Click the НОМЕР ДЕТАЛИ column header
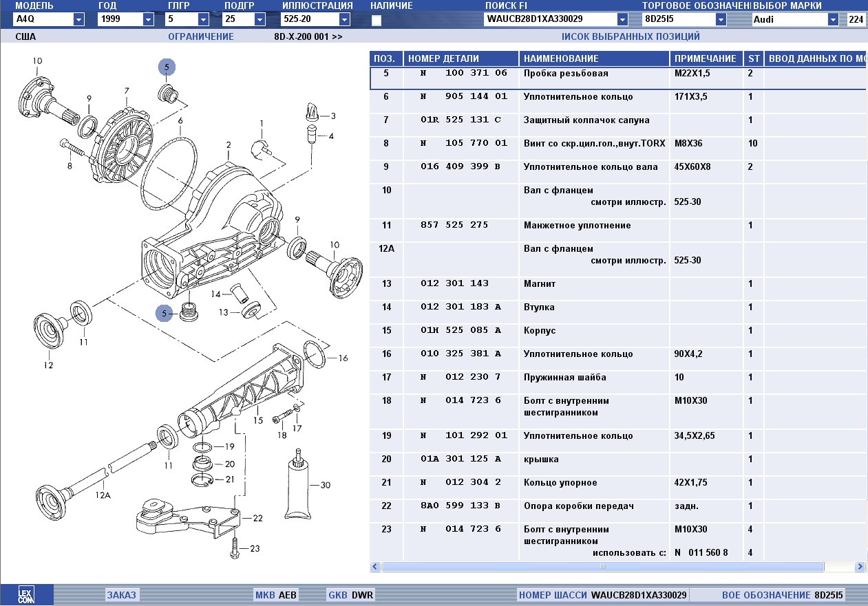 click(x=461, y=58)
